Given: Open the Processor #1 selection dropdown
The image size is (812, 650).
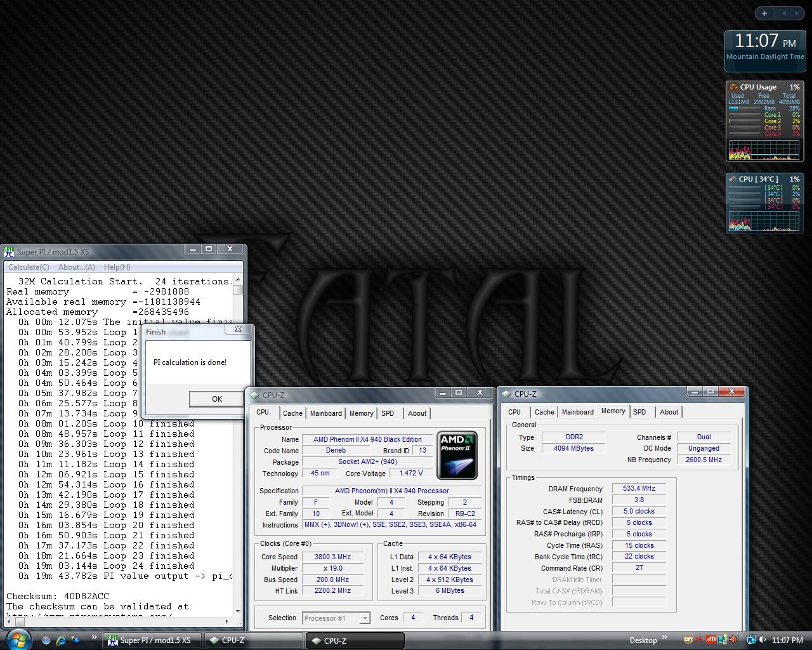Looking at the screenshot, I should (x=336, y=618).
